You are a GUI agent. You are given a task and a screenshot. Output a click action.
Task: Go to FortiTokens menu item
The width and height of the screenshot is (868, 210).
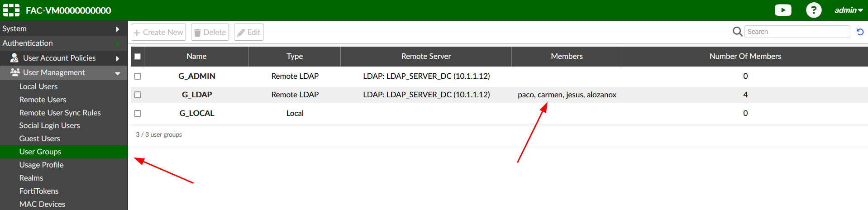pos(39,191)
